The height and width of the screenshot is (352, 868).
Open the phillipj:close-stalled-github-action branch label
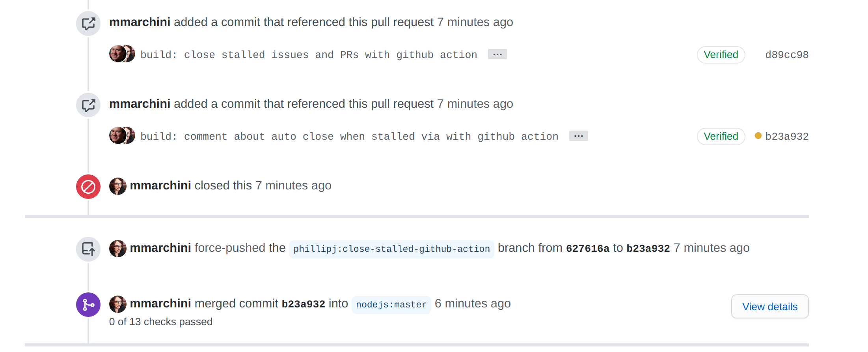(x=391, y=249)
